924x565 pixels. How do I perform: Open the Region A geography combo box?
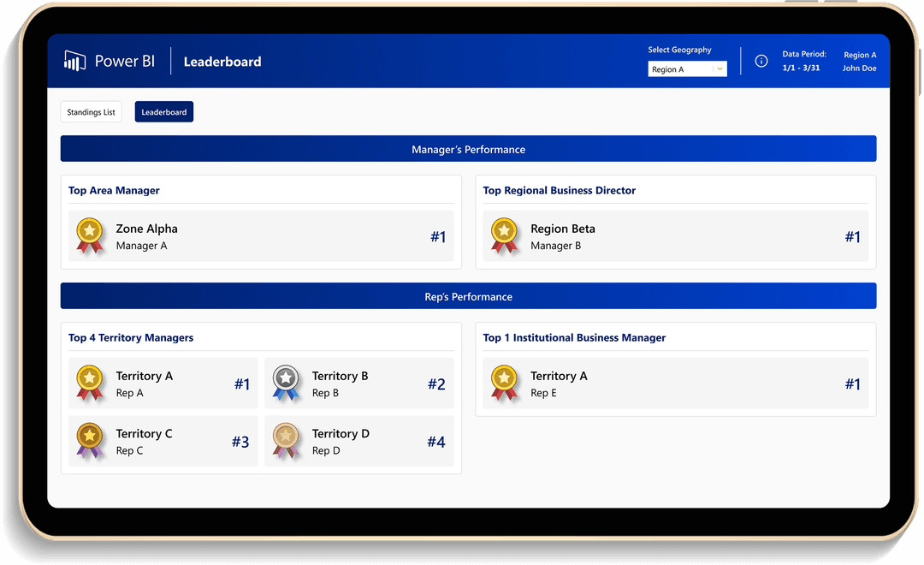[680, 69]
